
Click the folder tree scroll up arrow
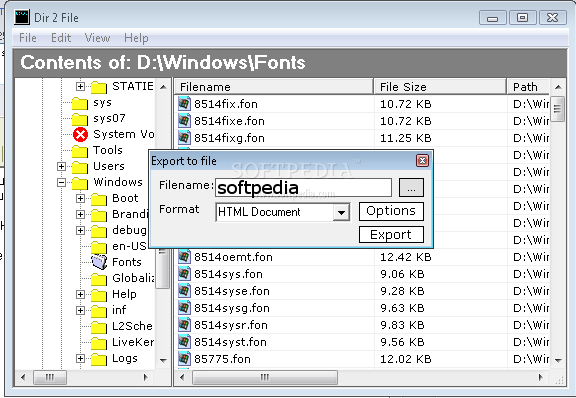(163, 87)
